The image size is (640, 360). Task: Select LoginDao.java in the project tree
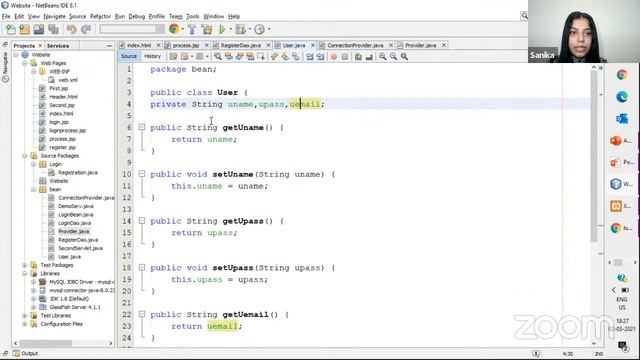click(x=74, y=223)
